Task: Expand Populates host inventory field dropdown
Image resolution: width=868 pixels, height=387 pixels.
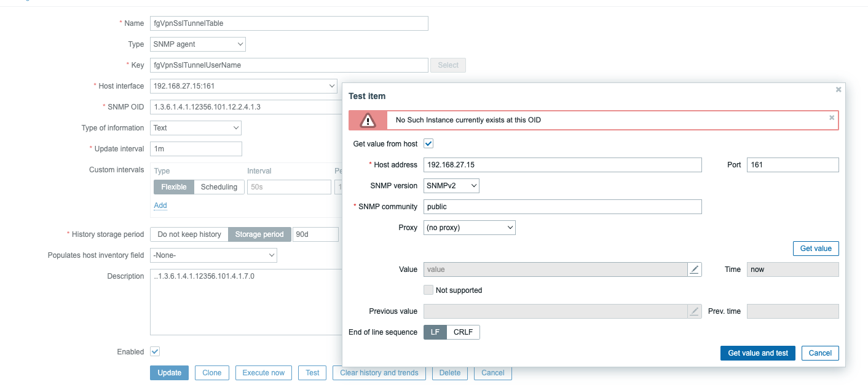Action: pos(213,255)
